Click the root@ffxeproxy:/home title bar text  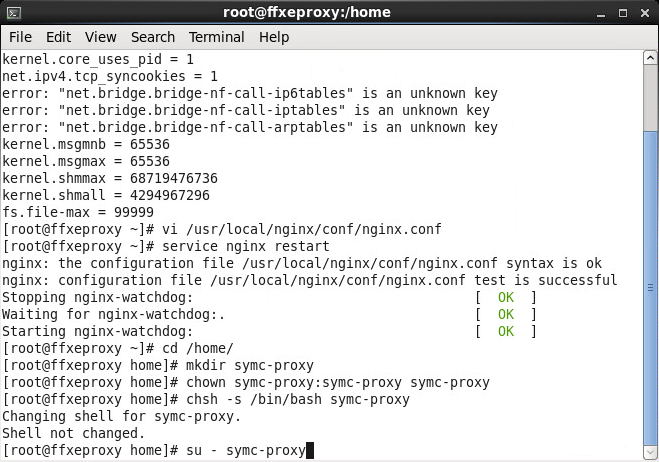coord(306,12)
